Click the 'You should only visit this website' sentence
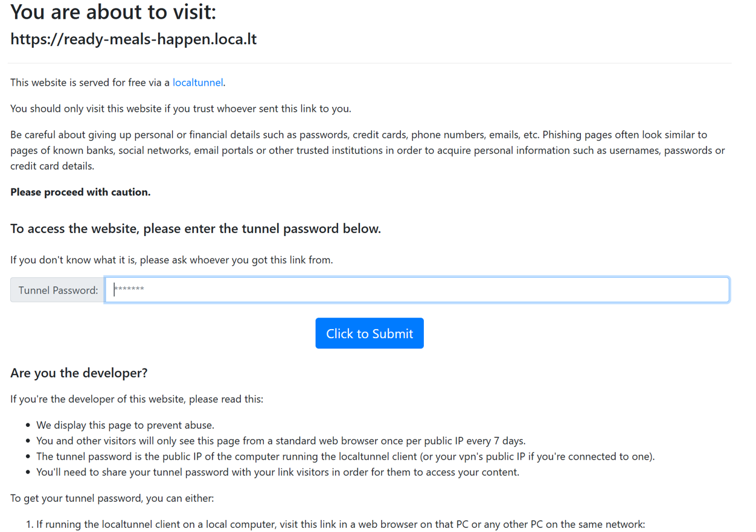This screenshot has height=532, width=756. point(181,109)
